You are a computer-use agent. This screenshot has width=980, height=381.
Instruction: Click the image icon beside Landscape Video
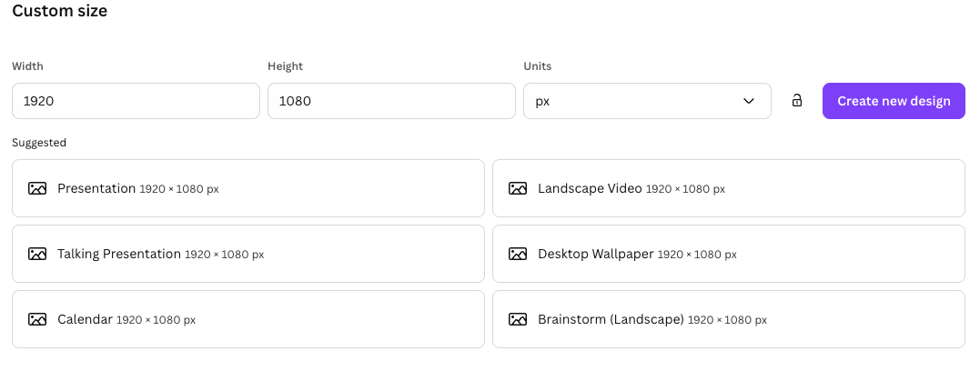click(x=518, y=189)
